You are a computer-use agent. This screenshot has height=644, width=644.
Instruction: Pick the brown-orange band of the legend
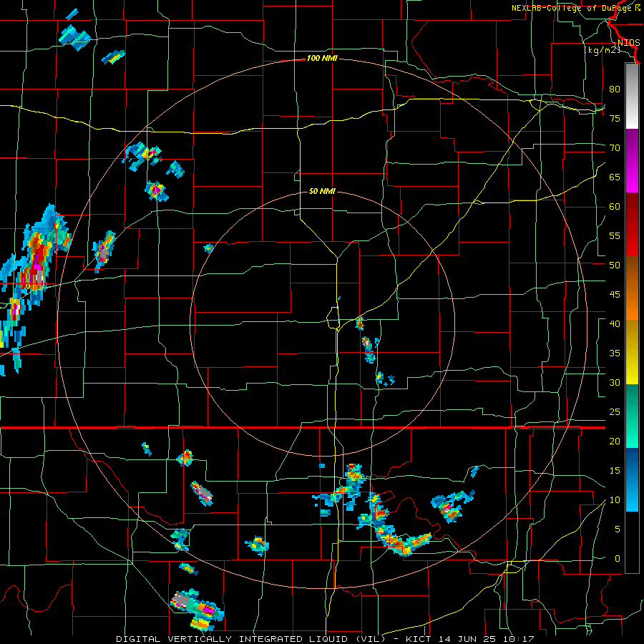(x=632, y=288)
